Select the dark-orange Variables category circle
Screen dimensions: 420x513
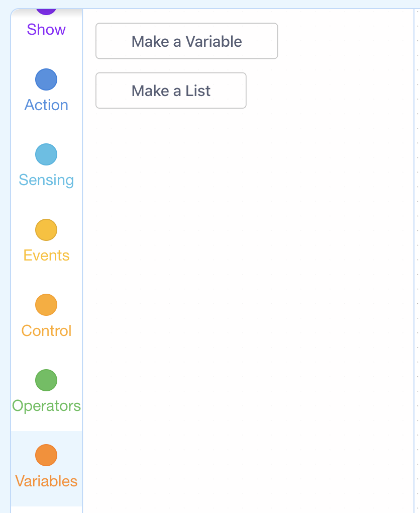(x=46, y=455)
